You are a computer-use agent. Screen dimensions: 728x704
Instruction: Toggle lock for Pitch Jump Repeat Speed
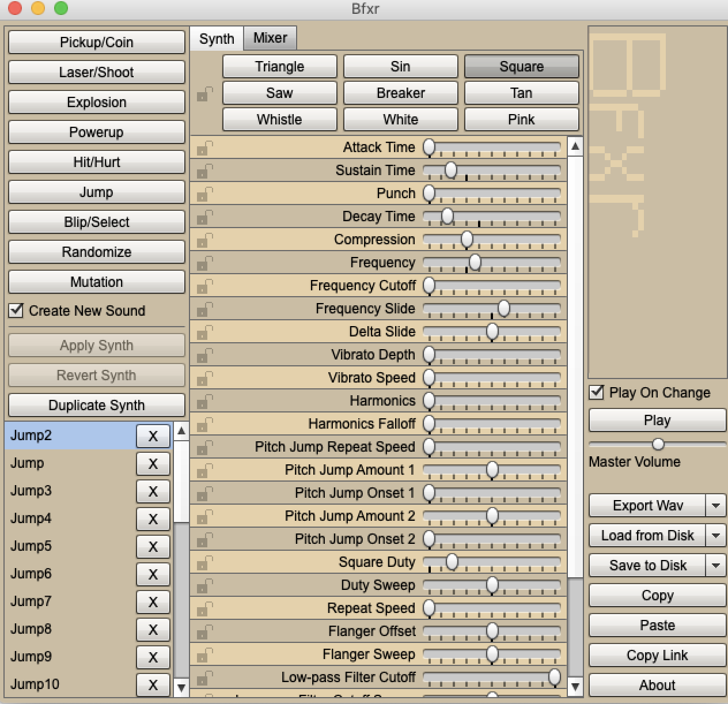coord(204,448)
